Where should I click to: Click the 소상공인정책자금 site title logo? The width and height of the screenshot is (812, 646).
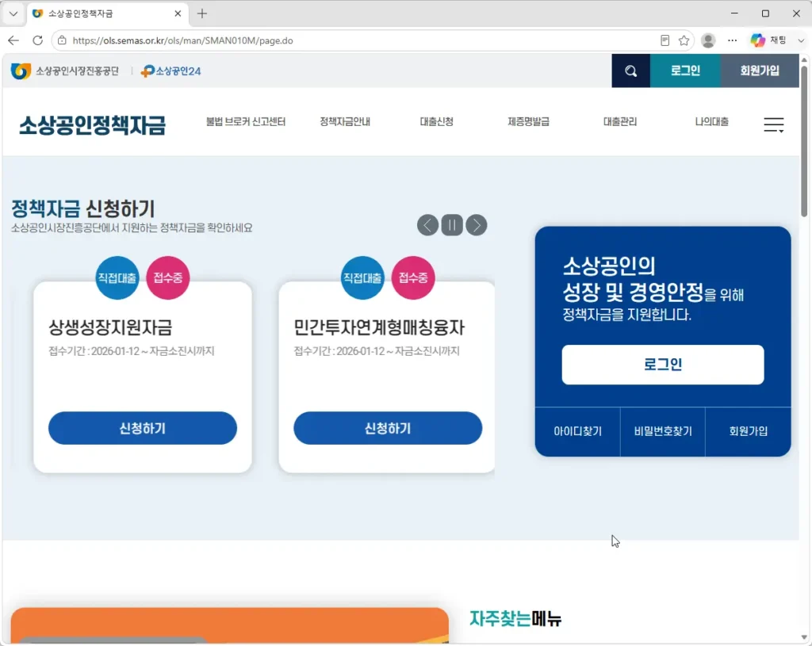pos(92,125)
